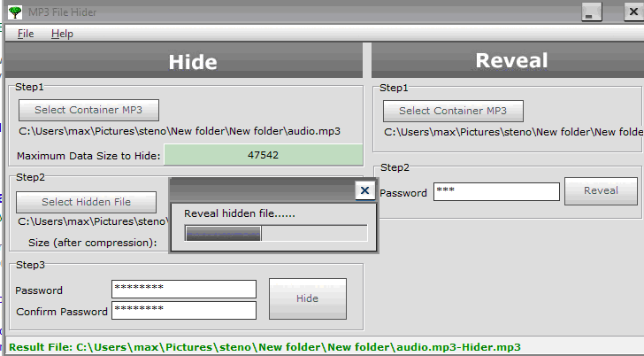Screen dimensions: 644x356
Task: Click Select Container MP3 in Reveal panel
Action: 453,111
